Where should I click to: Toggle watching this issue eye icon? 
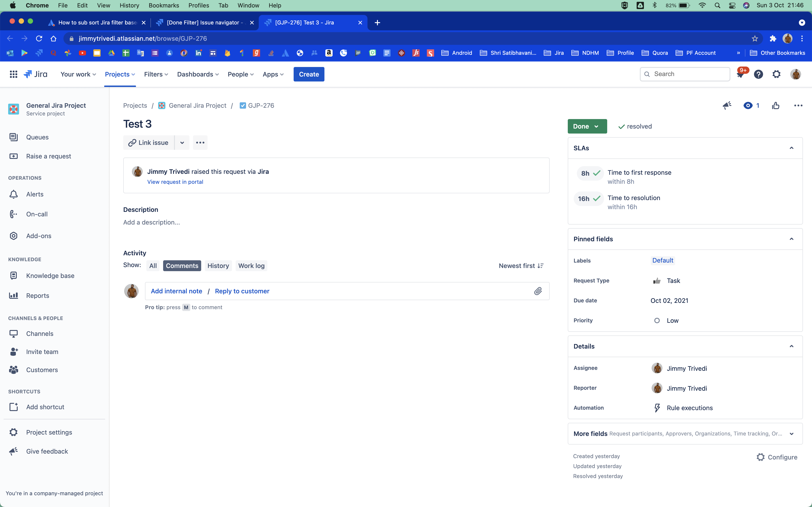(x=748, y=106)
